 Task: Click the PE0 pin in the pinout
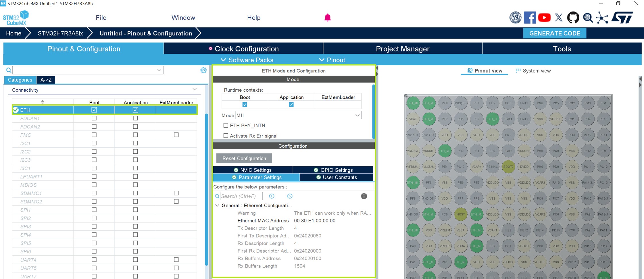tap(445, 103)
